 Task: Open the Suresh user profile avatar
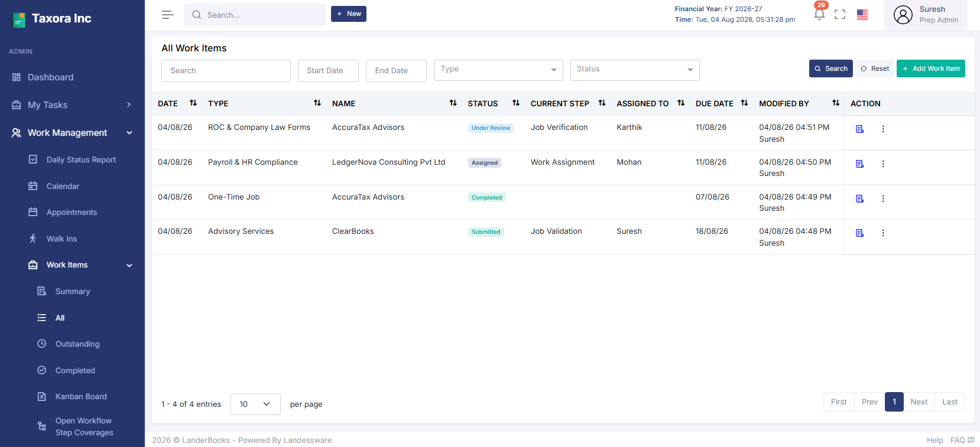(903, 15)
